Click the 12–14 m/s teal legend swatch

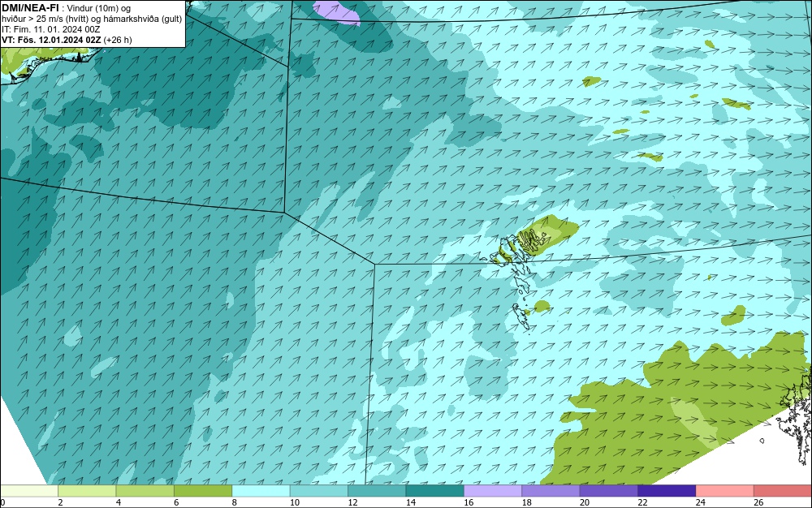[x=377, y=491]
